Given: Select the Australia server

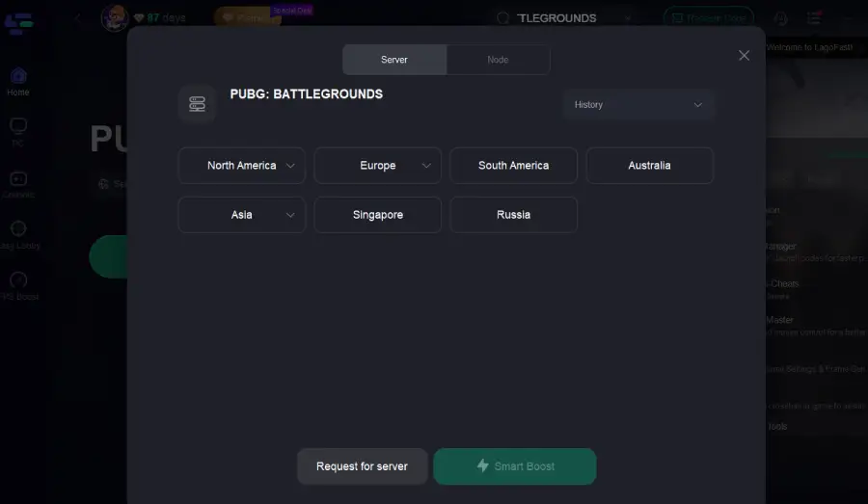Looking at the screenshot, I should 649,166.
